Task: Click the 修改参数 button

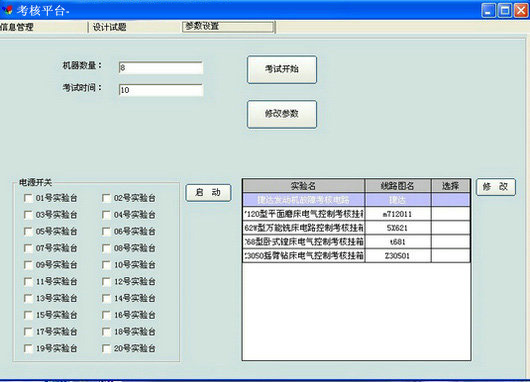Action: click(282, 114)
